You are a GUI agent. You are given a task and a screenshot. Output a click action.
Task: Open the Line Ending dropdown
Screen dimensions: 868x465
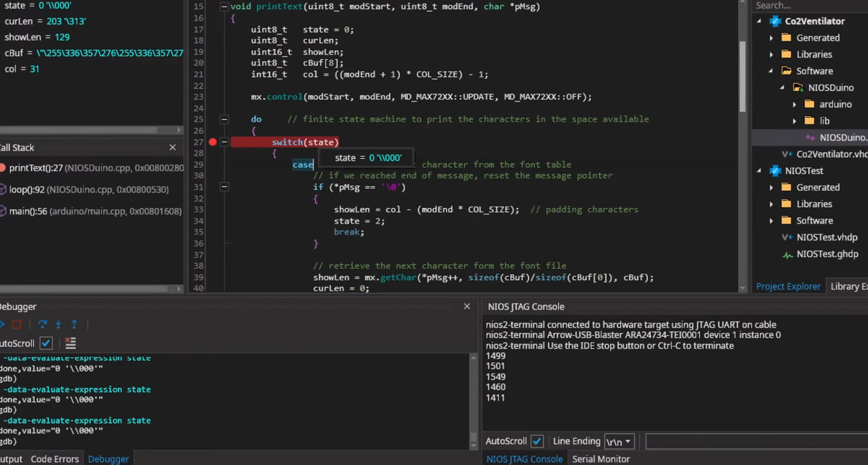[x=619, y=442]
